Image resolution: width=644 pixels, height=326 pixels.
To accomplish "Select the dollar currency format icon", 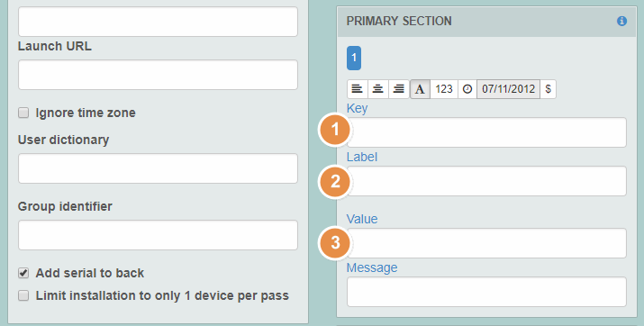I will [548, 89].
